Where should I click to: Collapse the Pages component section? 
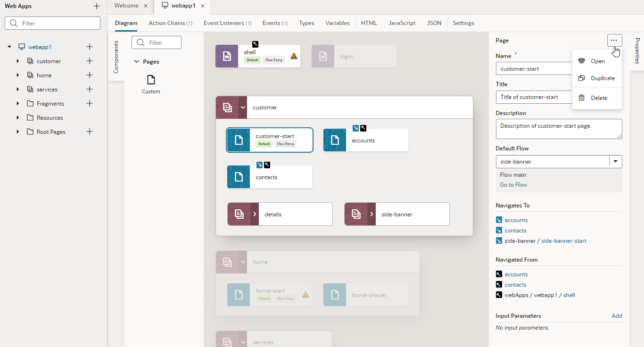click(x=137, y=62)
